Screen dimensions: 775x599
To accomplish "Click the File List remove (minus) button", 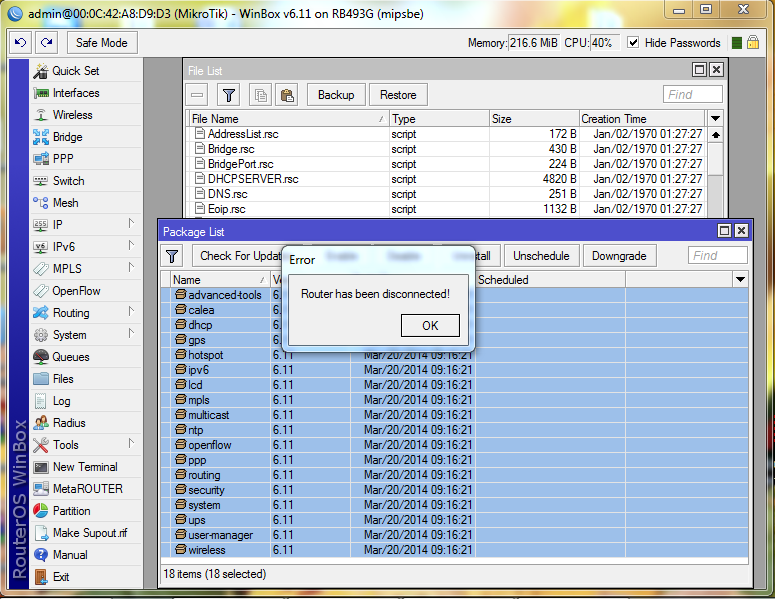I will tap(197, 95).
